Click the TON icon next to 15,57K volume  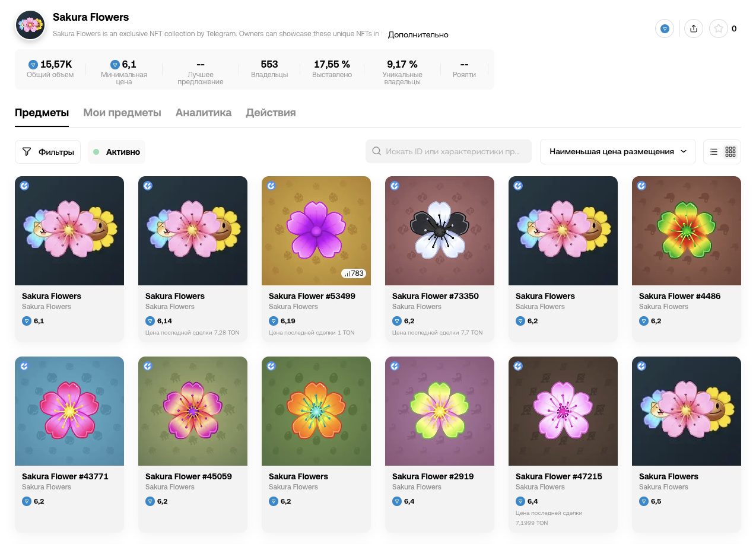[33, 64]
